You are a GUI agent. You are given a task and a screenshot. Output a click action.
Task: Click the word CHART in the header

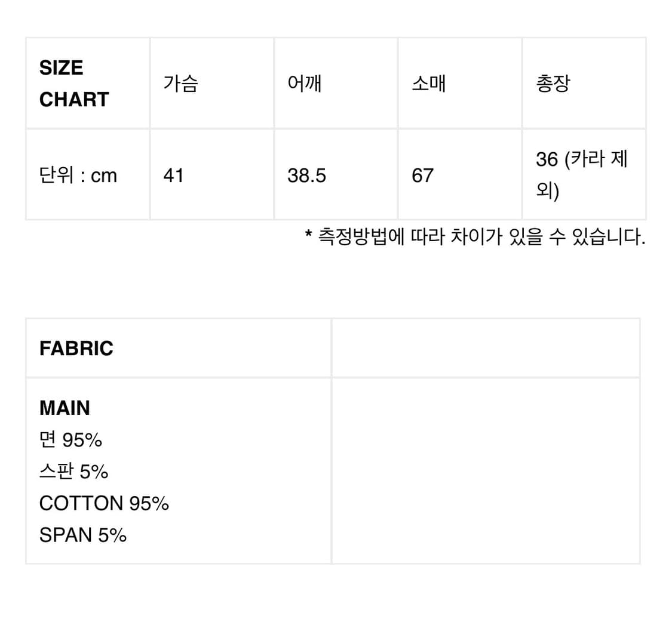tap(74, 99)
